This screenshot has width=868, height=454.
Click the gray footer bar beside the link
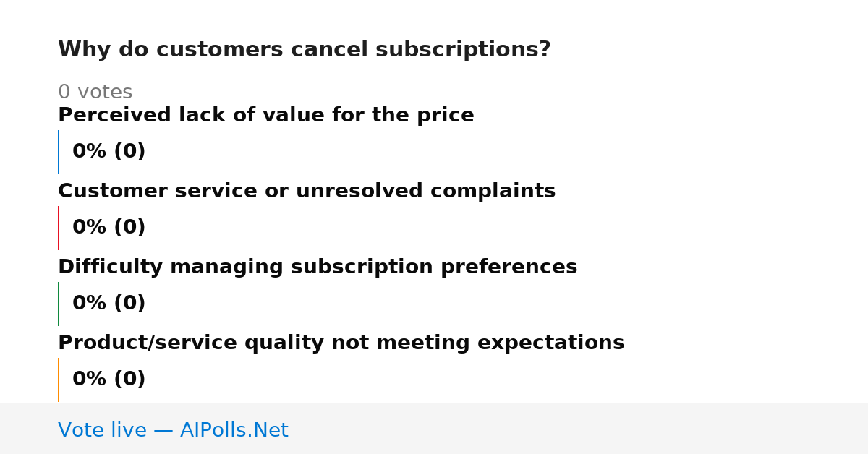(x=579, y=429)
